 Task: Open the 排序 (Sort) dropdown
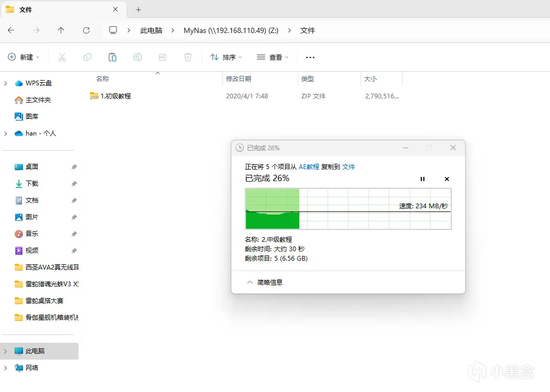click(226, 57)
